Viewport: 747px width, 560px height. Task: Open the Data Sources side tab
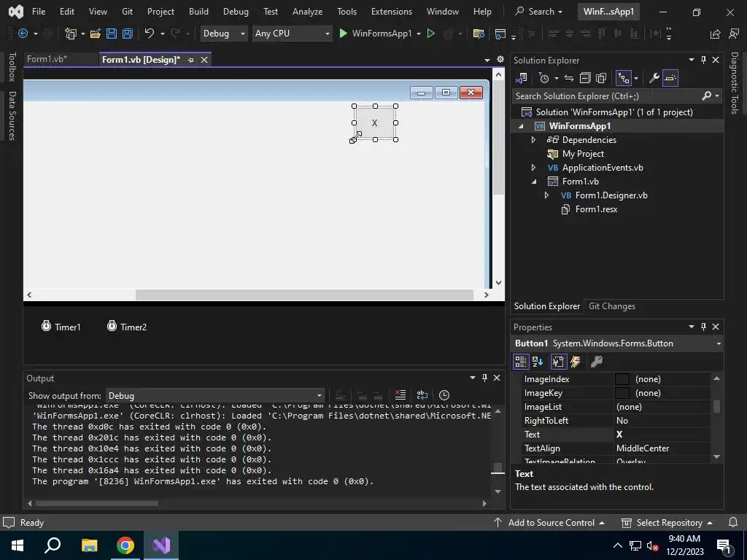[x=12, y=116]
